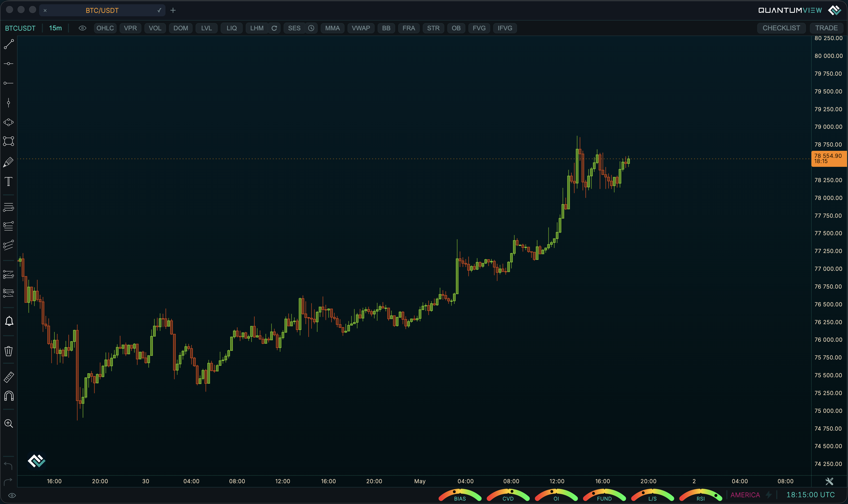Select the horizontal ray tool
848x504 pixels.
coord(9,83)
